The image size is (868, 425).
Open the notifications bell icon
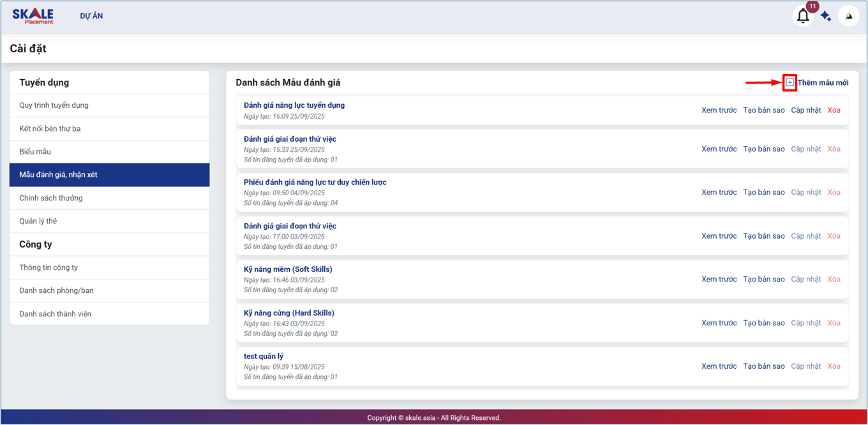[x=803, y=16]
